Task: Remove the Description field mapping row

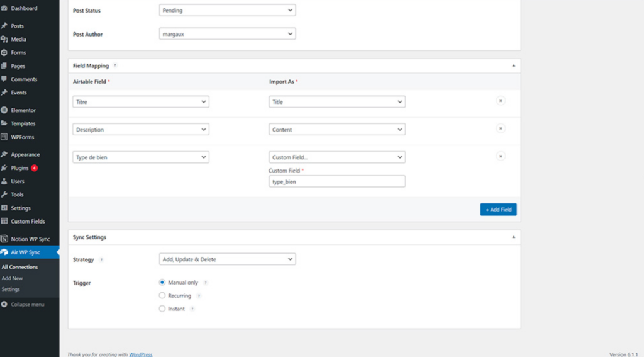Action: pos(501,128)
